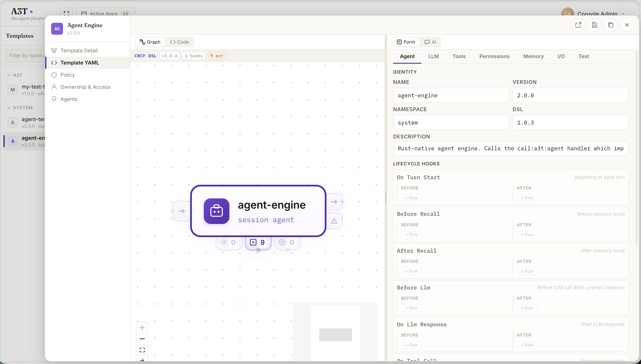Open Agents in sidebar
Image resolution: width=641 pixels, height=364 pixels.
click(88, 99)
